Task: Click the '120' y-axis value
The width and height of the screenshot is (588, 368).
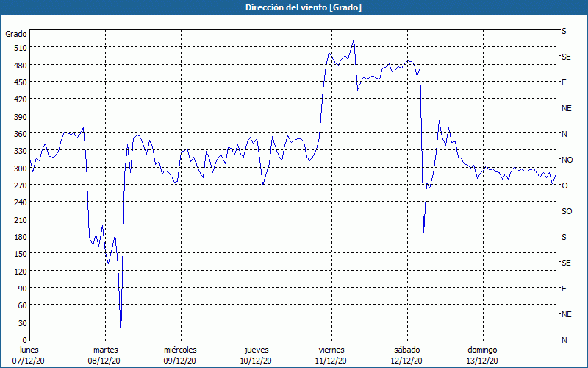Action: (21, 271)
